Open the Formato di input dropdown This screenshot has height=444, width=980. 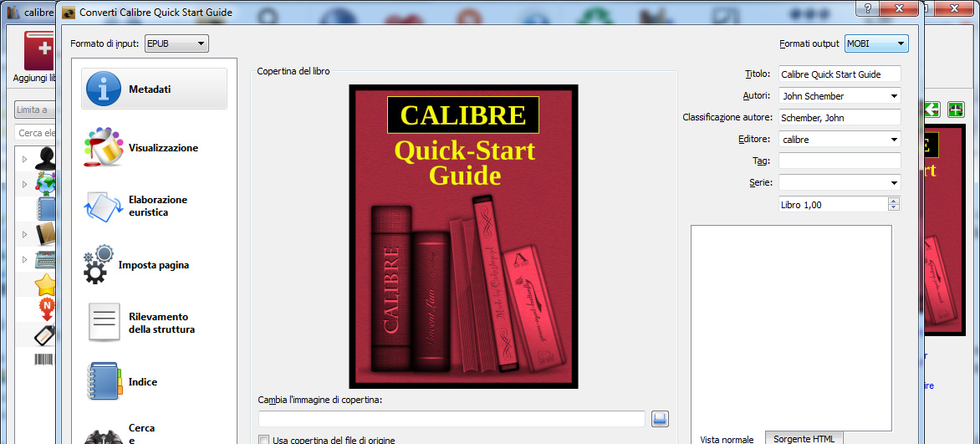point(176,43)
